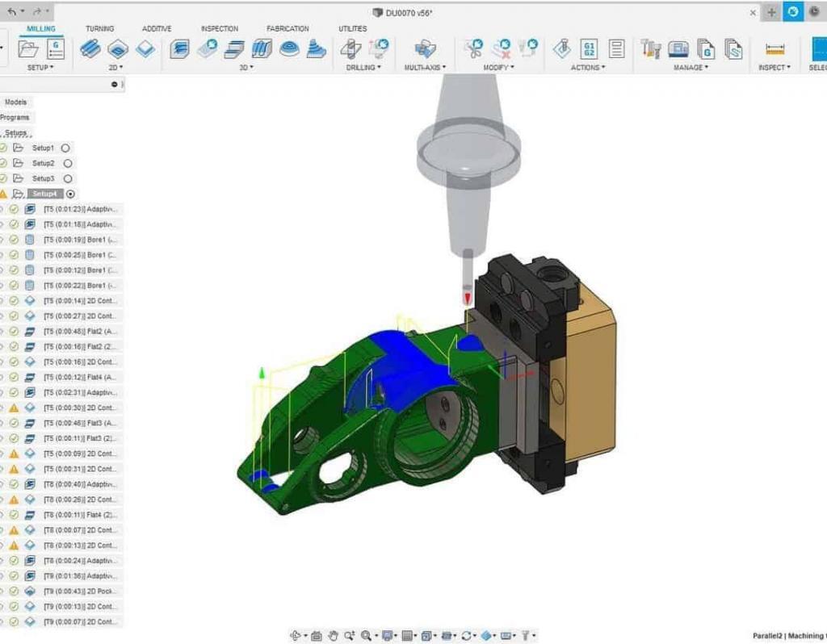This screenshot has height=644, width=827.
Task: Open the DRILLING dropdown menu
Action: coord(363,68)
